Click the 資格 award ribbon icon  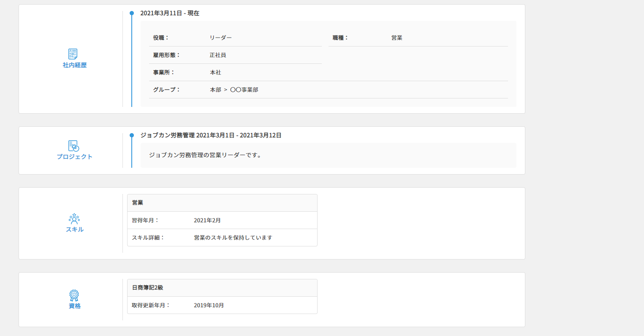tap(74, 295)
